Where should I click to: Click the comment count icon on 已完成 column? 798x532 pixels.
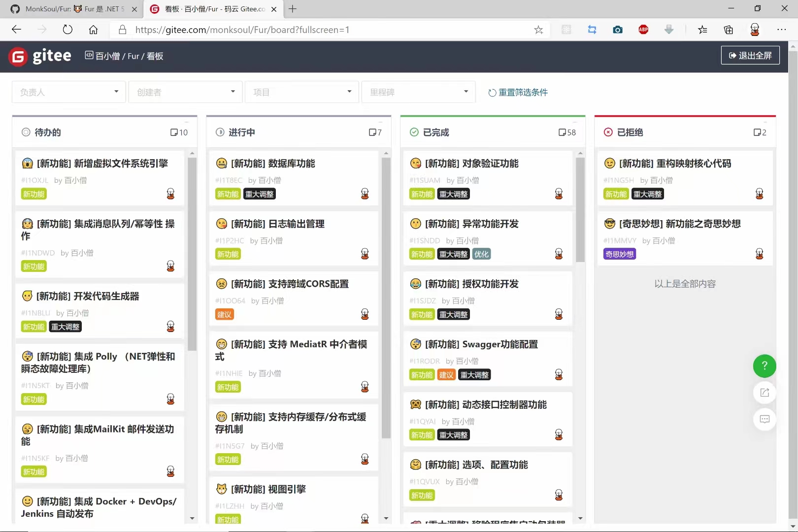pos(562,132)
